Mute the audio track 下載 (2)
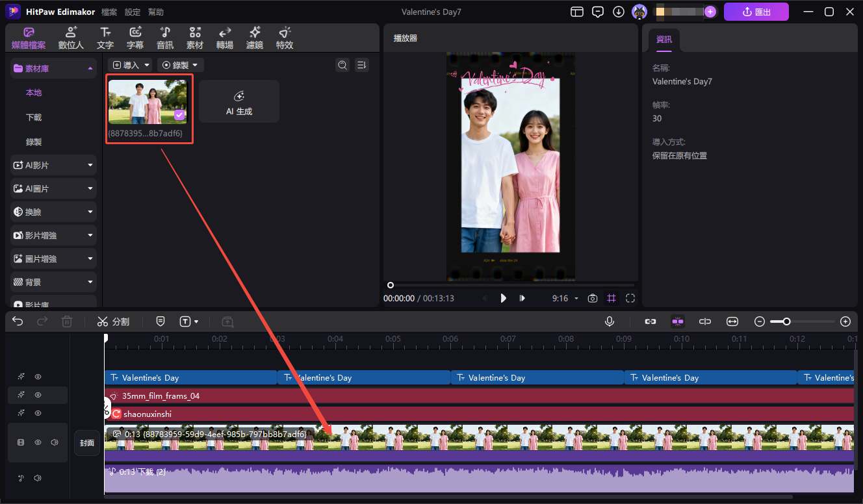This screenshot has height=504, width=863. click(38, 479)
